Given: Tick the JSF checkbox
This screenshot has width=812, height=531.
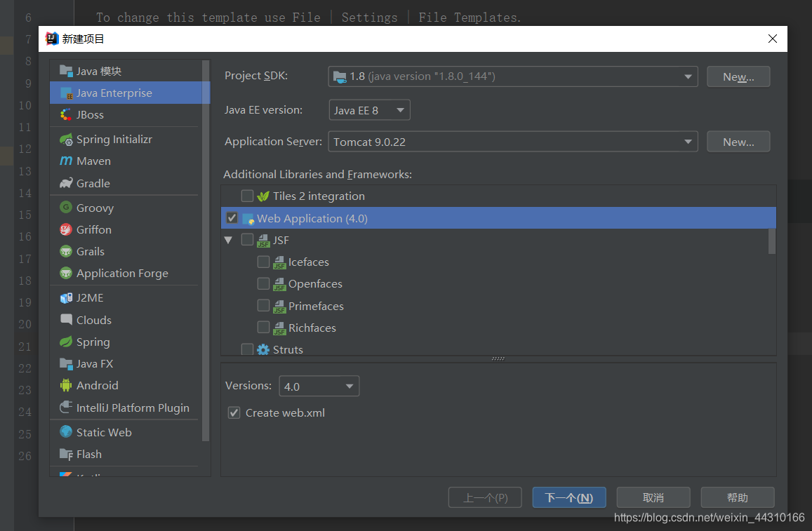Looking at the screenshot, I should 247,240.
